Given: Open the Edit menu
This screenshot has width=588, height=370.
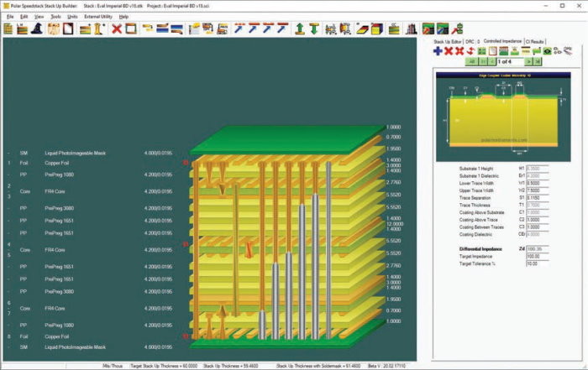Looking at the screenshot, I should [x=24, y=17].
